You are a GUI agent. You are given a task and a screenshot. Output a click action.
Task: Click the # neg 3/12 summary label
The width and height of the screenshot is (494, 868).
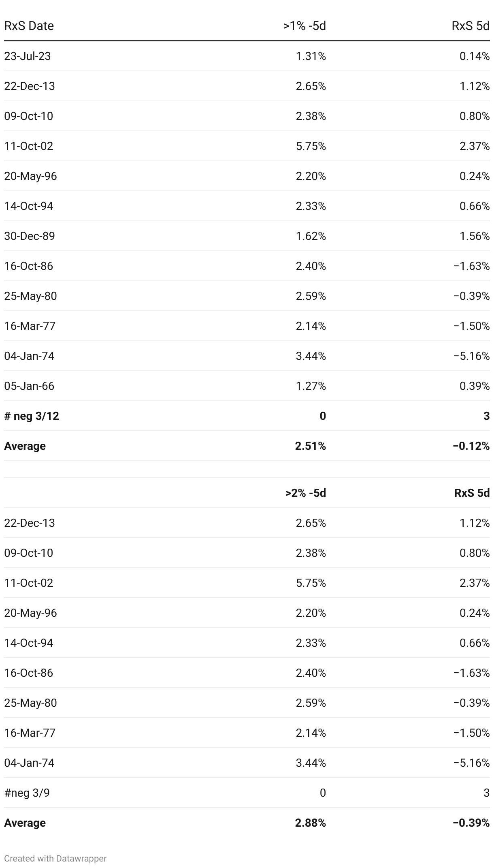(32, 416)
